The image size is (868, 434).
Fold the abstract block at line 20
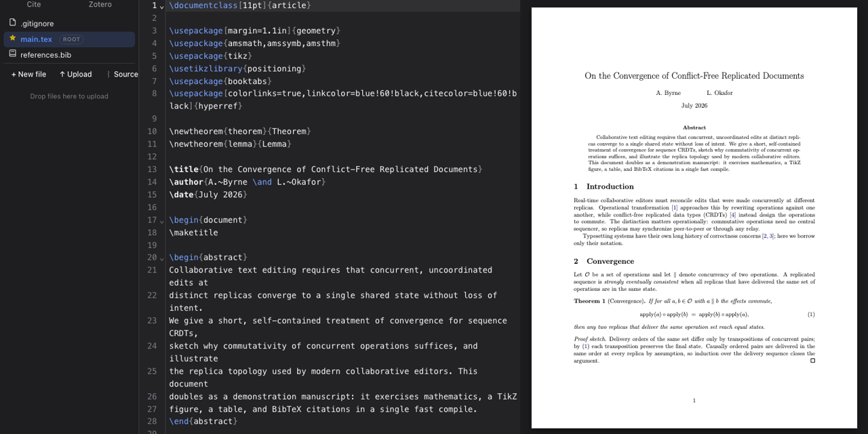[161, 258]
